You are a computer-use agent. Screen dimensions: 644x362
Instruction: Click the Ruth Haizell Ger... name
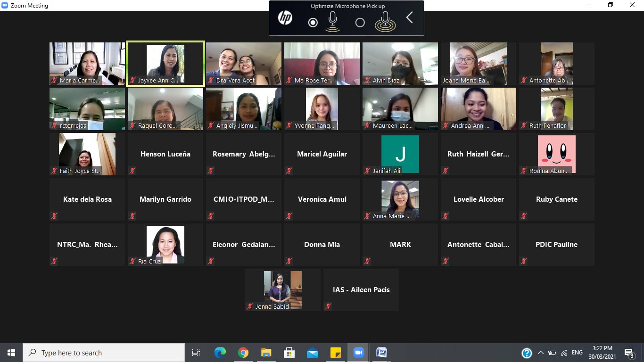(479, 154)
